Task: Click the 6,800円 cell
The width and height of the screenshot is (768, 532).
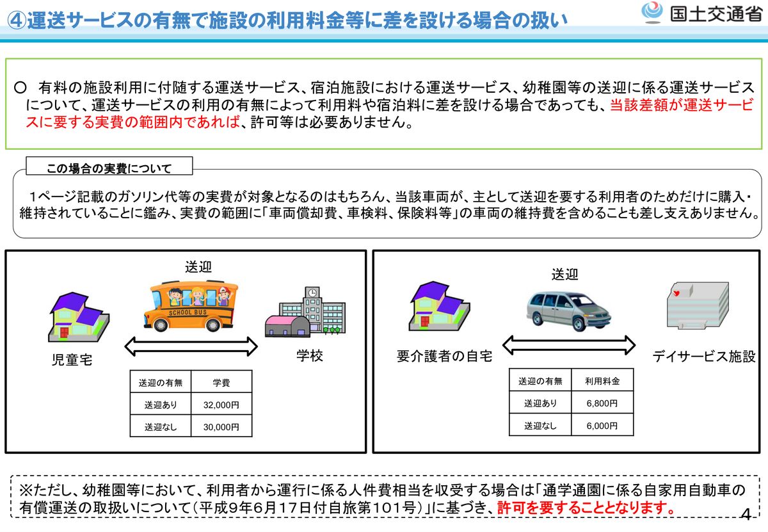Action: tap(602, 403)
